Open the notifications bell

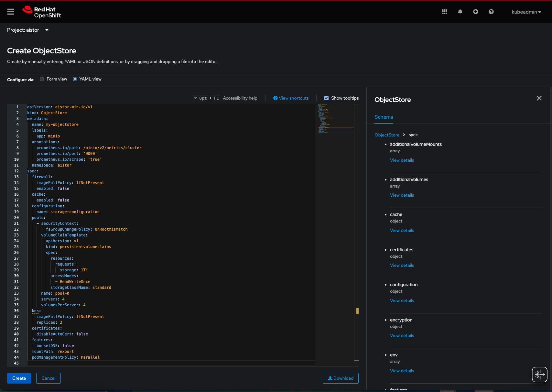click(x=460, y=12)
